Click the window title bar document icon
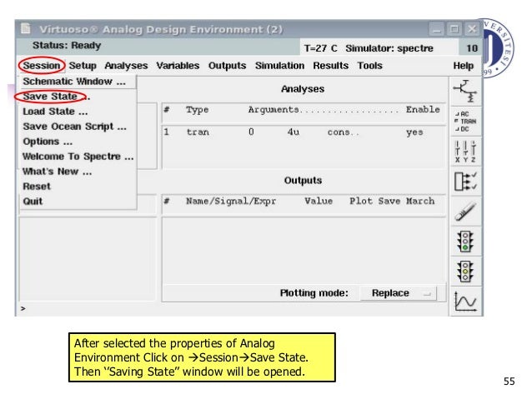 tap(26, 28)
